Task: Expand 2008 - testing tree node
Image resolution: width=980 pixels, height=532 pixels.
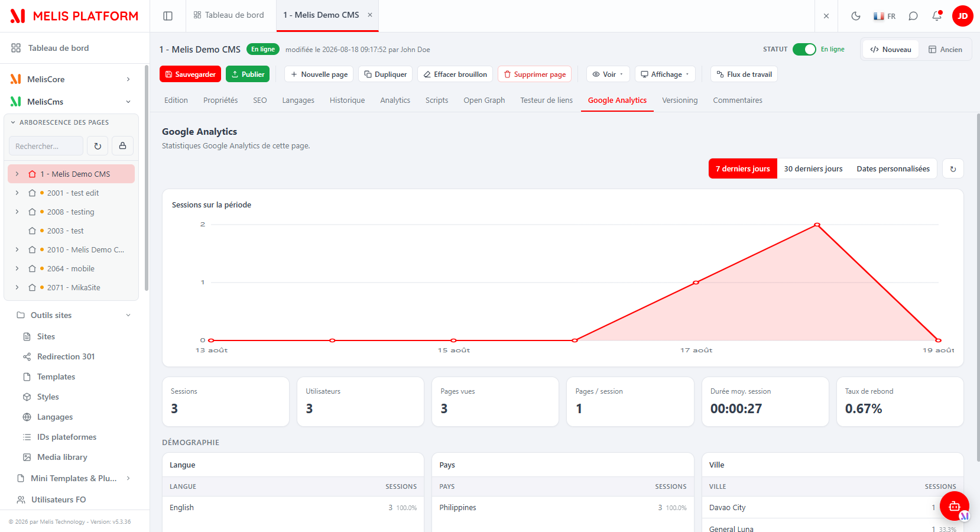Action: click(x=17, y=212)
